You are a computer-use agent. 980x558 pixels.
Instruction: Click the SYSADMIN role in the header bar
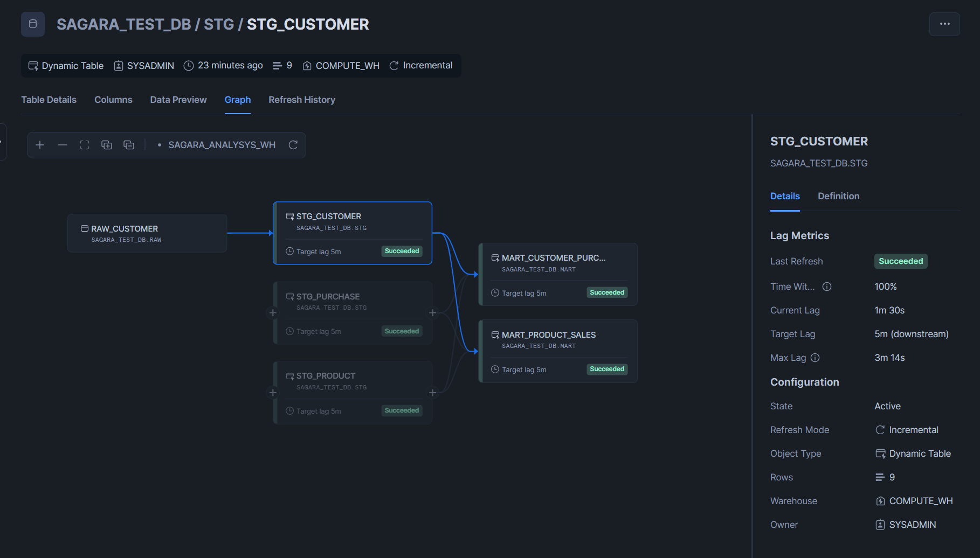pyautogui.click(x=150, y=66)
